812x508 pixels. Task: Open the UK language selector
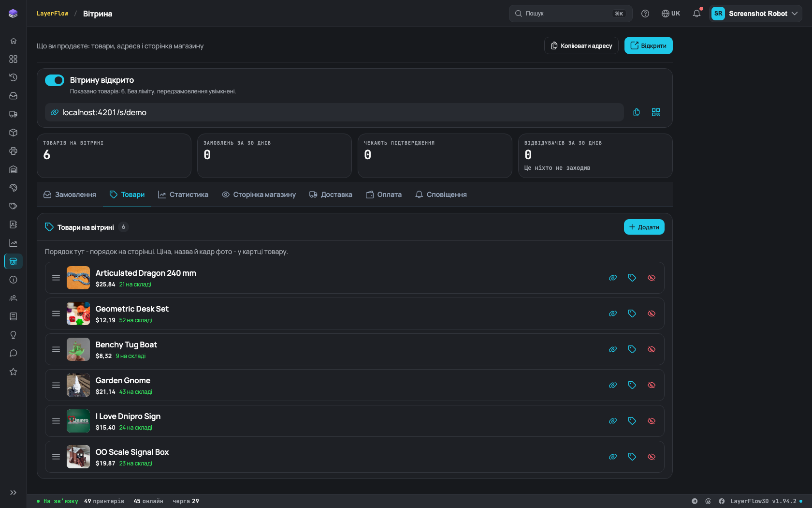(x=671, y=14)
